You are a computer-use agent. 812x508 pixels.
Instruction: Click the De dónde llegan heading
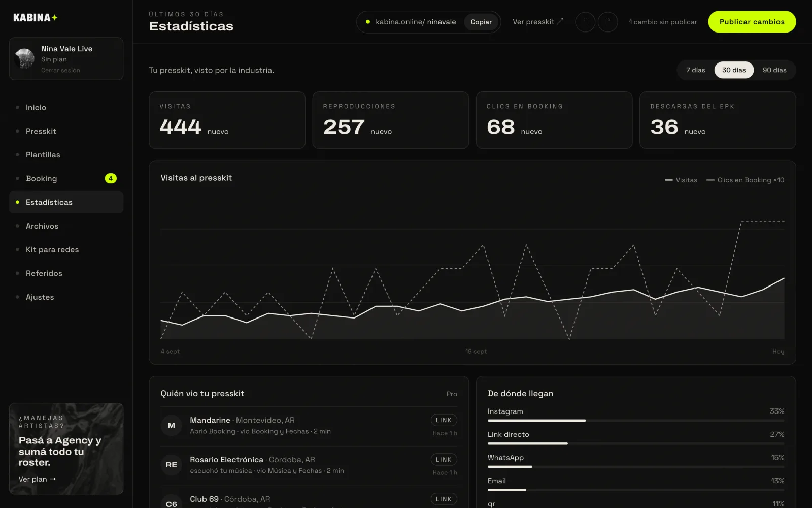521,394
